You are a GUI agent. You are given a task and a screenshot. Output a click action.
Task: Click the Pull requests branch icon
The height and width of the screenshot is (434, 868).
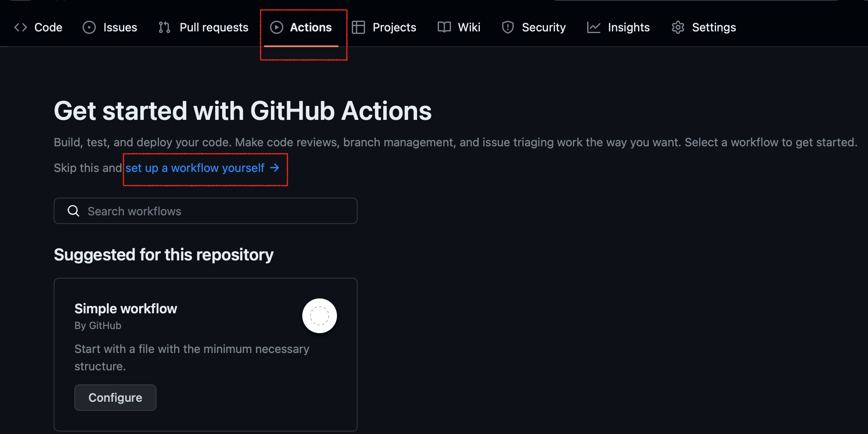164,27
